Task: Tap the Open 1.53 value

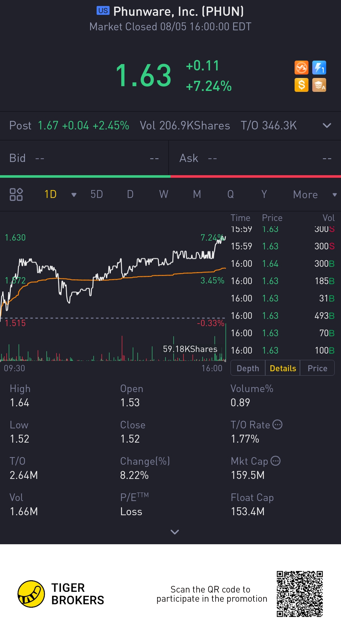Action: [130, 402]
